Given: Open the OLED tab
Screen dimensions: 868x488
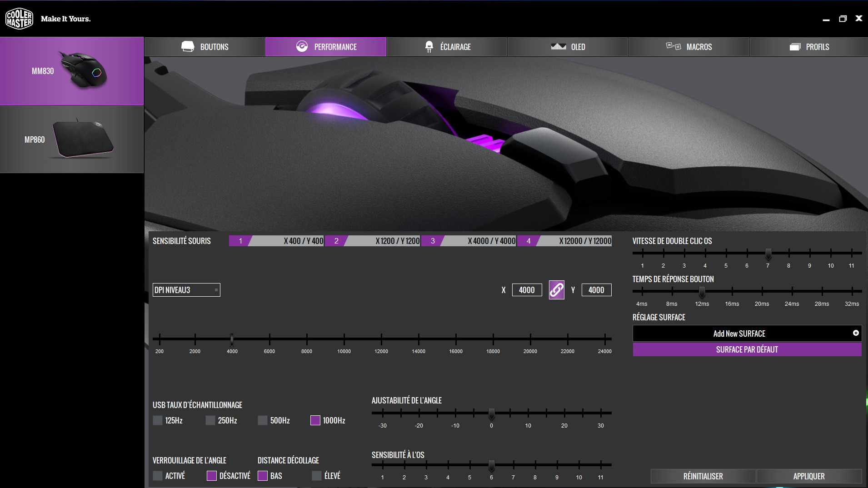Looking at the screenshot, I should [568, 47].
